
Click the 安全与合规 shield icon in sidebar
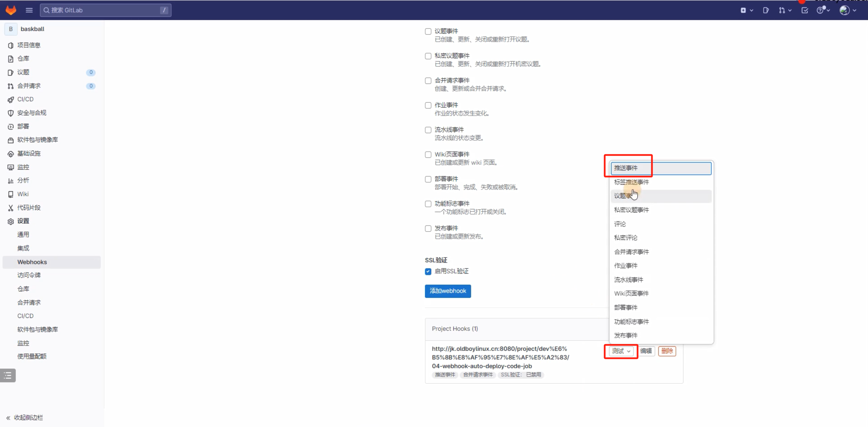click(11, 113)
